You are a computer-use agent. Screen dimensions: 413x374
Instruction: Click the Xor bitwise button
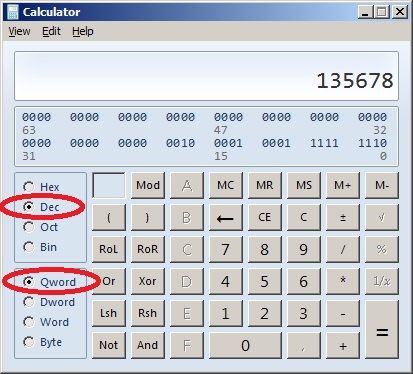(148, 281)
